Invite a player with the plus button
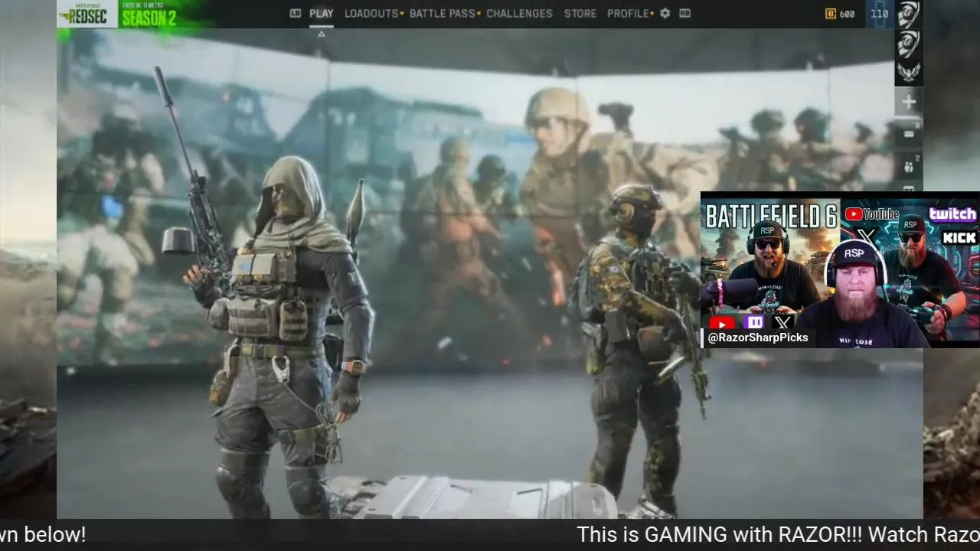Screen dimensions: 980x551 (909, 102)
